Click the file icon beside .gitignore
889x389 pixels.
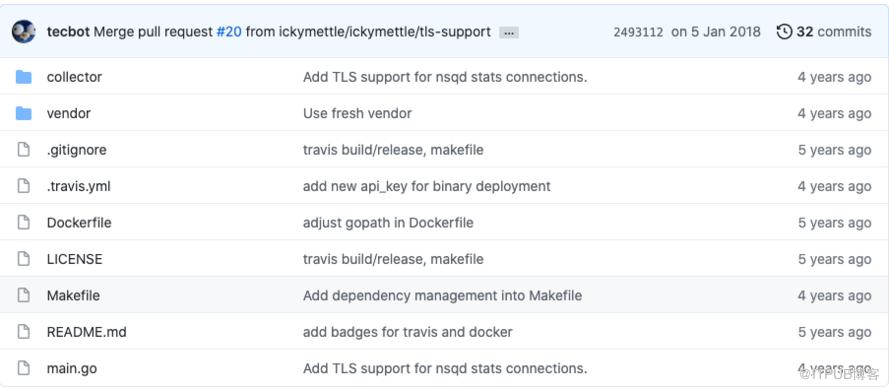(23, 150)
